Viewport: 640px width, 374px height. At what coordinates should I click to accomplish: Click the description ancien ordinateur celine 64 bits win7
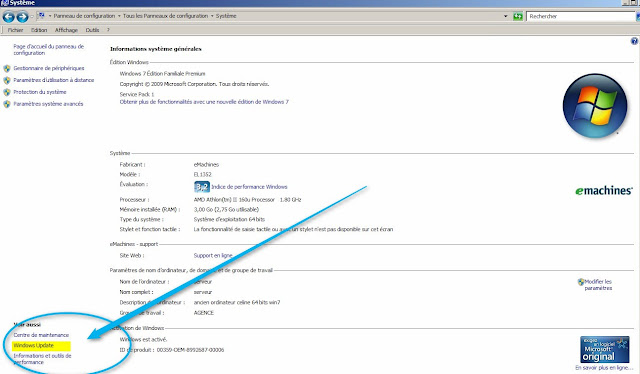point(237,303)
